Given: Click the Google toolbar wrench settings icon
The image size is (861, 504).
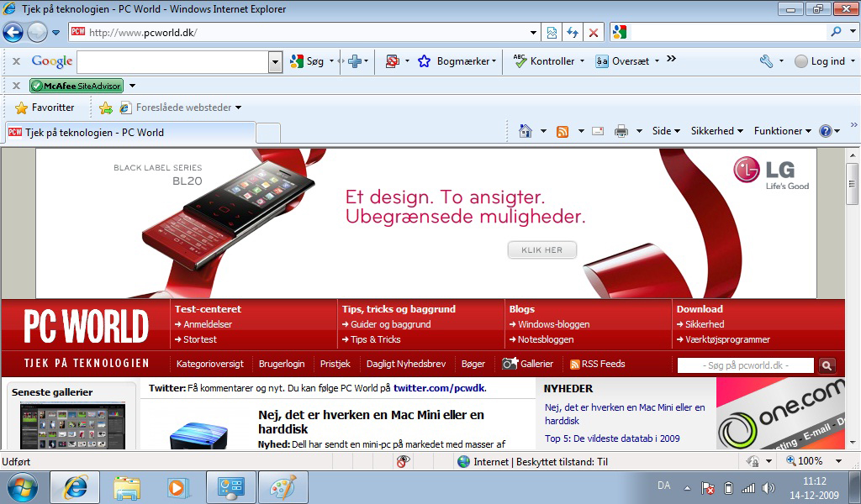Looking at the screenshot, I should 765,61.
